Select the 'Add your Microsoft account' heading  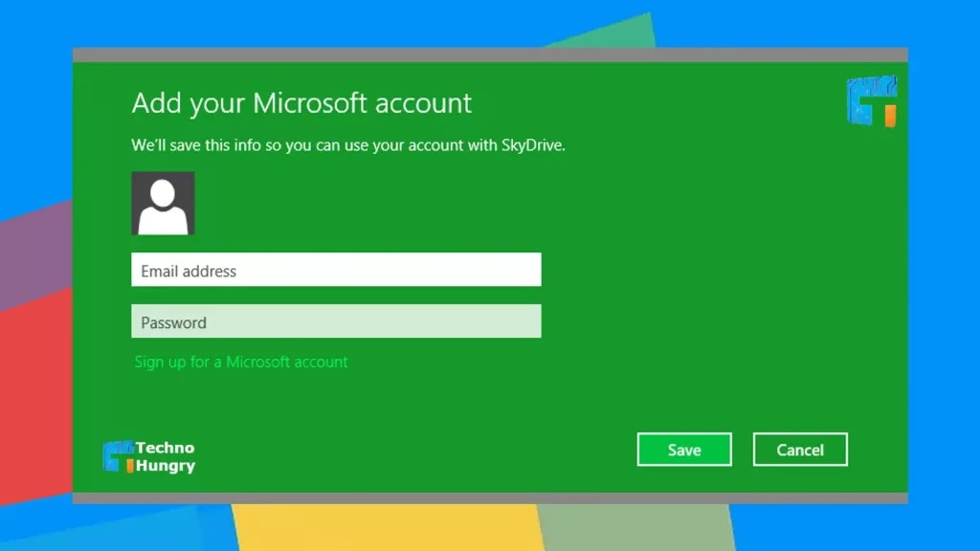[301, 103]
